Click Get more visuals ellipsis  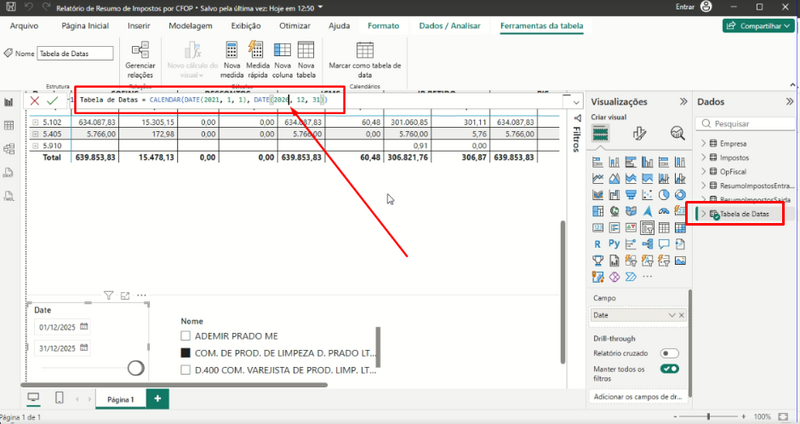[647, 277]
